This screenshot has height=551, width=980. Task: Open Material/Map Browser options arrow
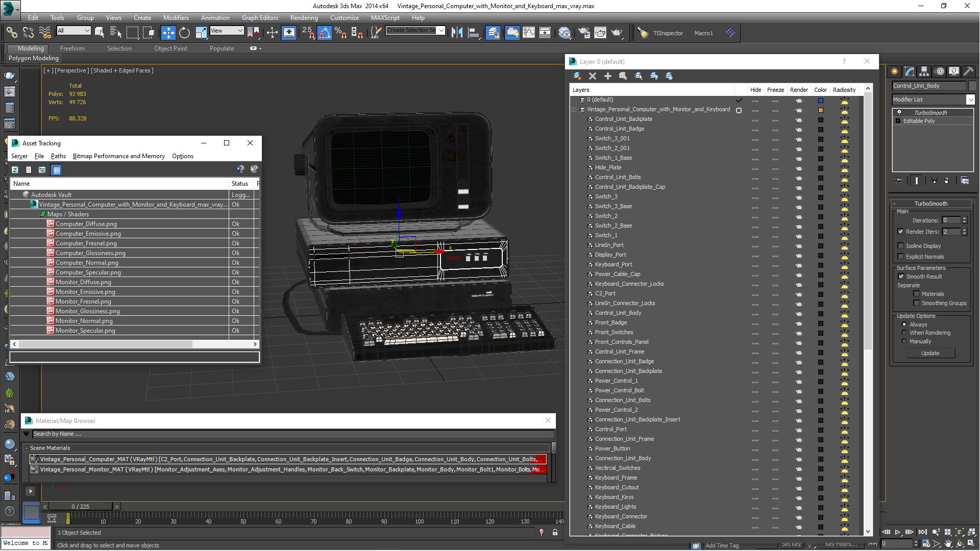26,434
